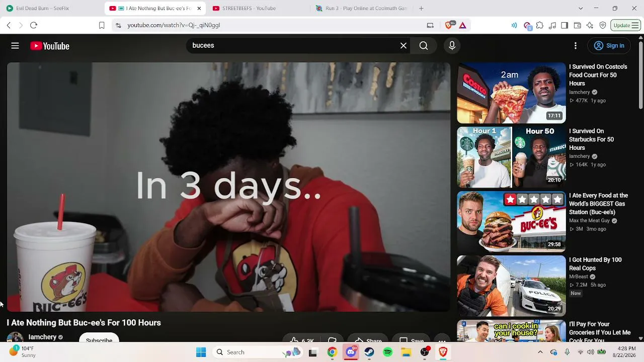Bookmark this page
This screenshot has width=644, height=362.
(102, 25)
